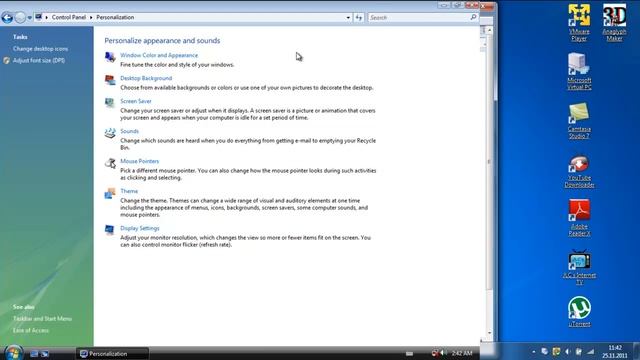The height and width of the screenshot is (360, 640).
Task: Click the Desktop Background picture icon
Action: click(x=110, y=80)
